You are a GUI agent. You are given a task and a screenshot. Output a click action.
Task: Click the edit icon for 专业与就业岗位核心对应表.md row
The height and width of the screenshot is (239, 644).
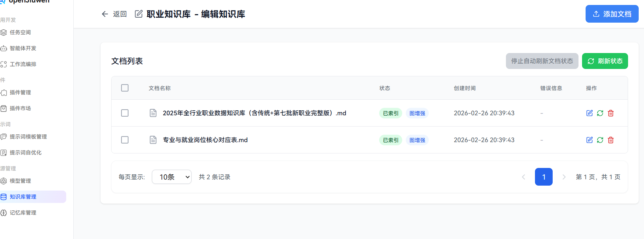[589, 140]
